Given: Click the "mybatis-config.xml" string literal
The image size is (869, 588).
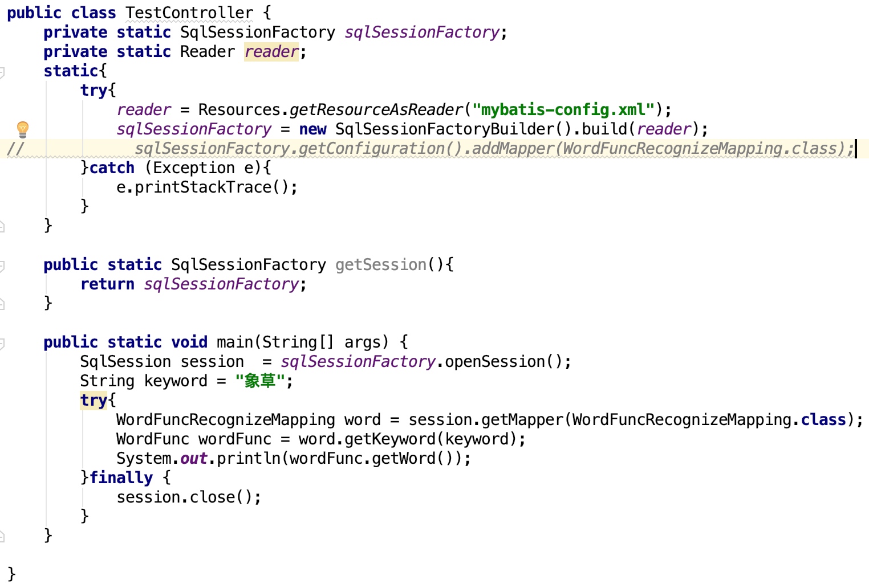Looking at the screenshot, I should [563, 109].
